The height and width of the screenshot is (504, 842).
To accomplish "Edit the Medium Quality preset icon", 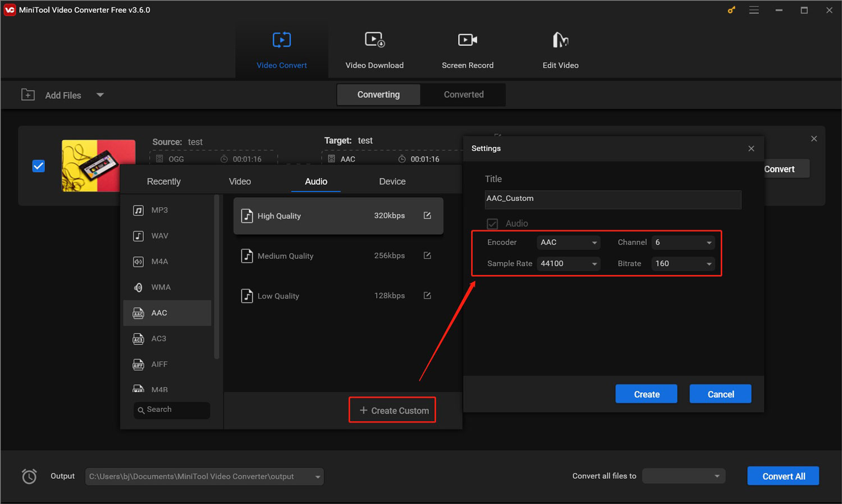I will point(427,255).
